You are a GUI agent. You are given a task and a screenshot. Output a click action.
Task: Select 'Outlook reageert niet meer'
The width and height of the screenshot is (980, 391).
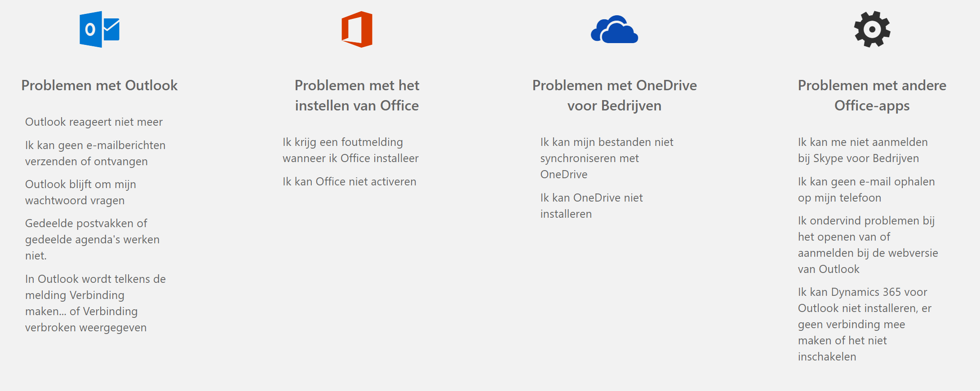point(93,122)
